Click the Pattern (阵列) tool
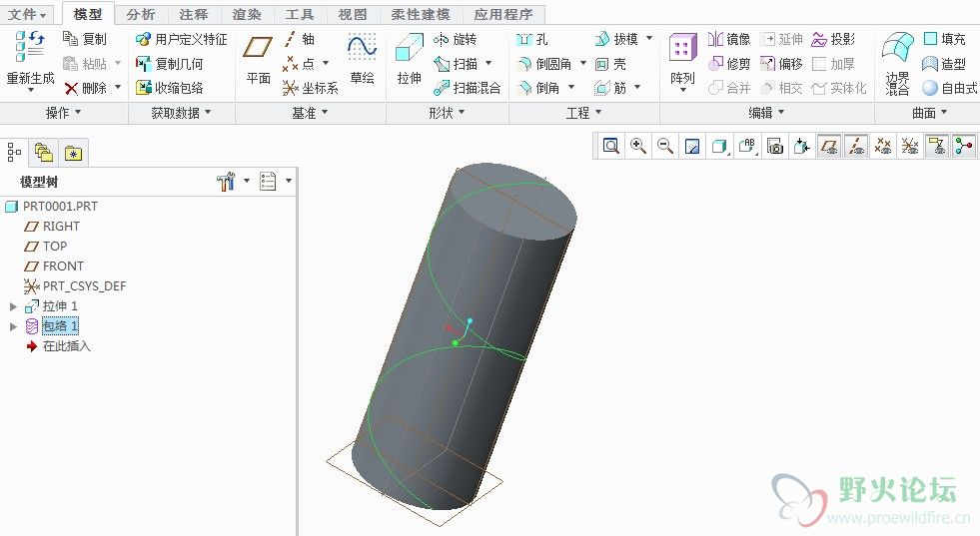 coord(682,60)
